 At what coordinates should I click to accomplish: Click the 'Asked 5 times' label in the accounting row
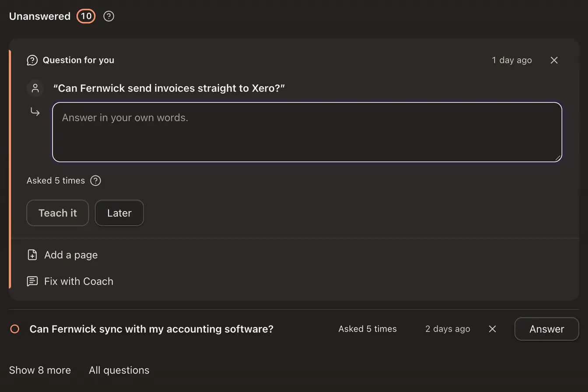pos(367,329)
